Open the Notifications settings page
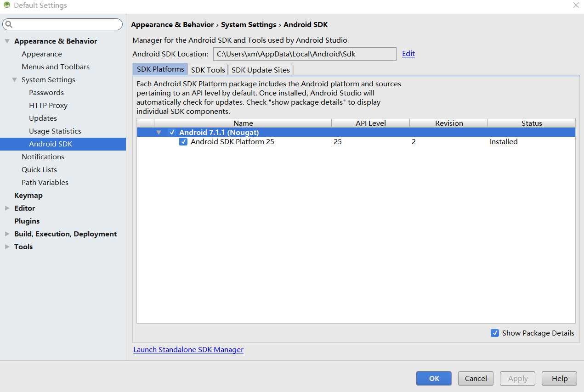This screenshot has width=584, height=392. click(43, 157)
